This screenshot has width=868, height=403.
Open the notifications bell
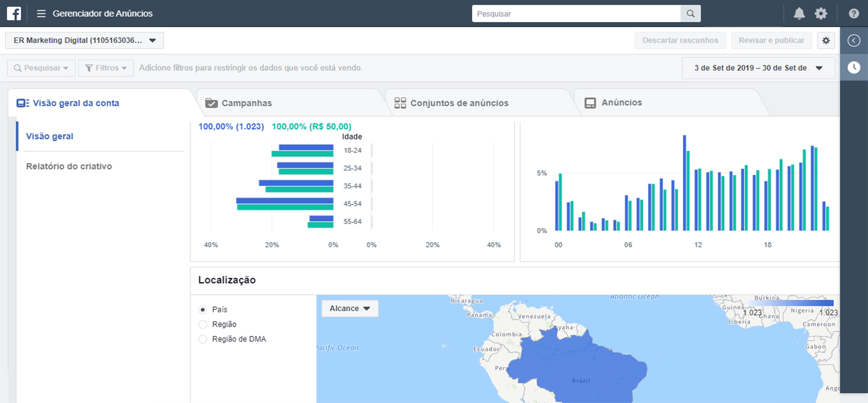(799, 14)
